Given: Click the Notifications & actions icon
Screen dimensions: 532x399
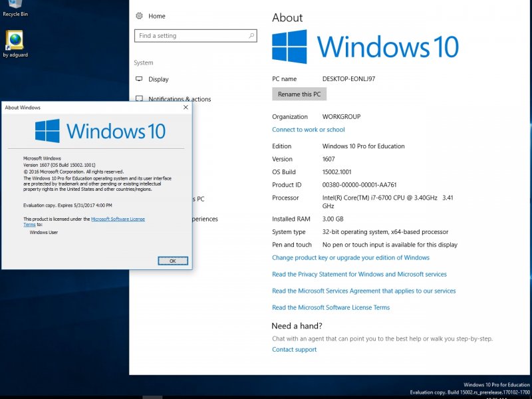Looking at the screenshot, I should [x=139, y=98].
